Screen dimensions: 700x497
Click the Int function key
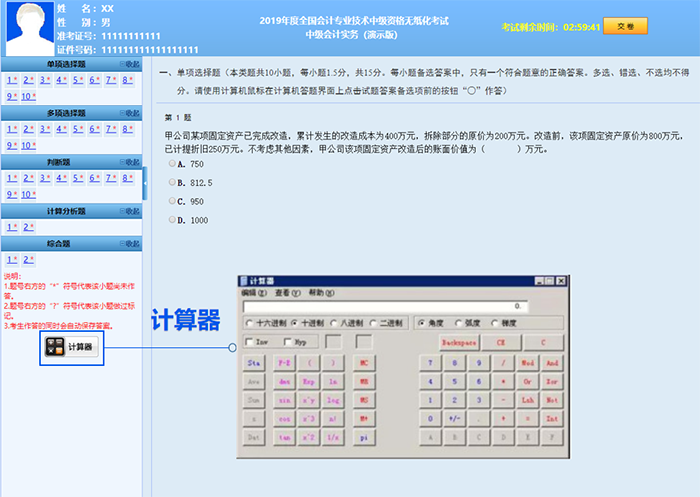[x=552, y=419]
